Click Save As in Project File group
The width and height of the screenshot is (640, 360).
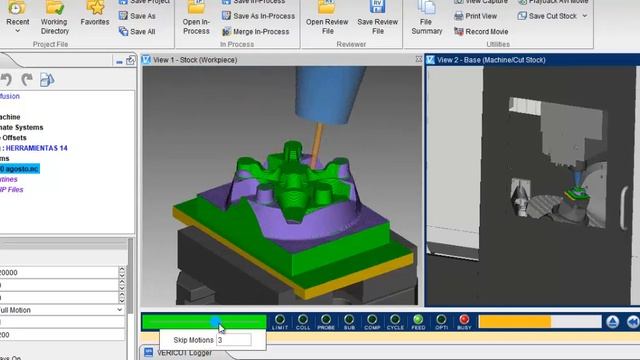click(x=137, y=16)
